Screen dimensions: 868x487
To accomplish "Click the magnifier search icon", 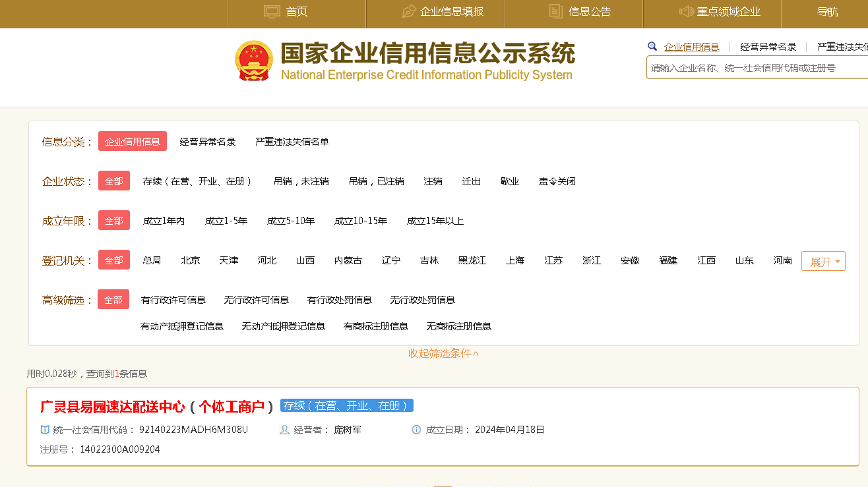I will 652,47.
